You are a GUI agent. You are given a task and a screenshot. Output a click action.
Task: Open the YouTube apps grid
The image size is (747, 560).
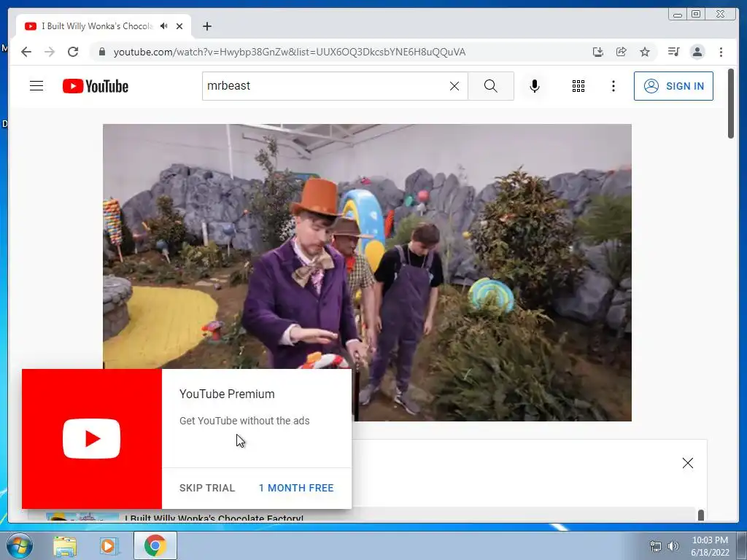pyautogui.click(x=578, y=86)
